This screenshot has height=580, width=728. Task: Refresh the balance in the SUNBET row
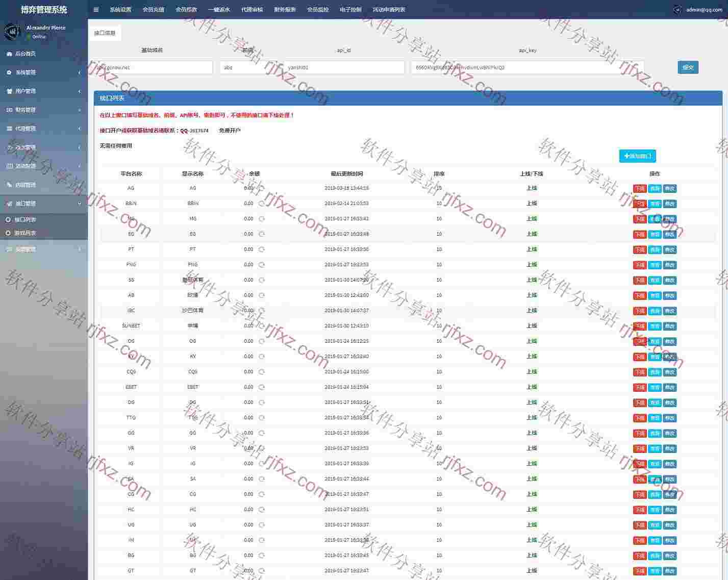click(x=262, y=326)
